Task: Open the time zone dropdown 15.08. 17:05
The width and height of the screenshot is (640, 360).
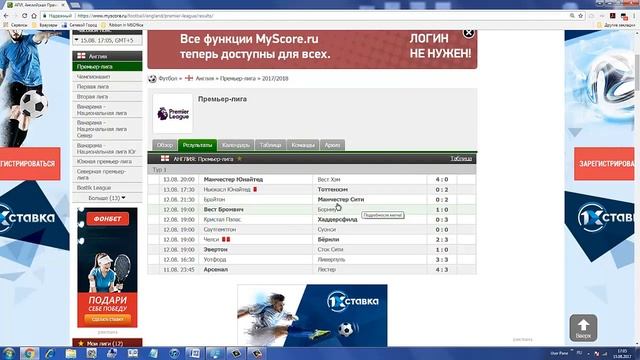Action: [107, 40]
